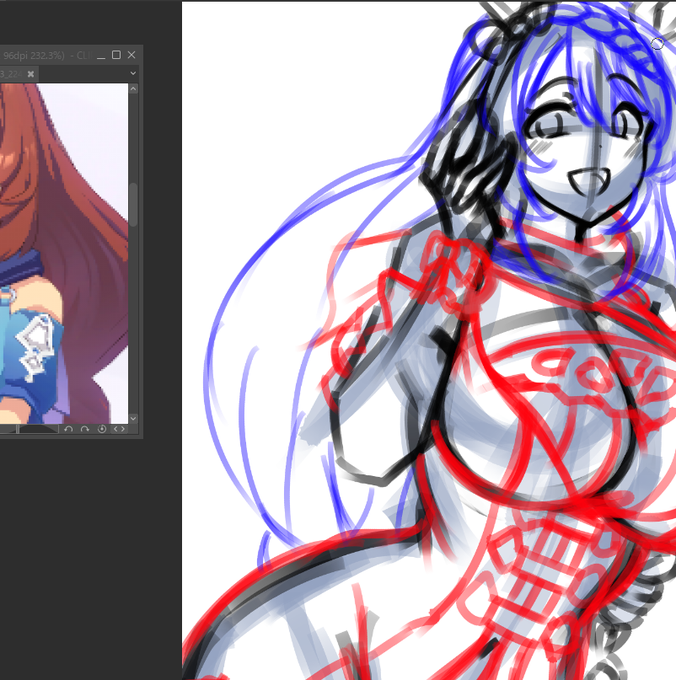Click the rotation angle slider handle
676x680 pixels.
pos(17,429)
